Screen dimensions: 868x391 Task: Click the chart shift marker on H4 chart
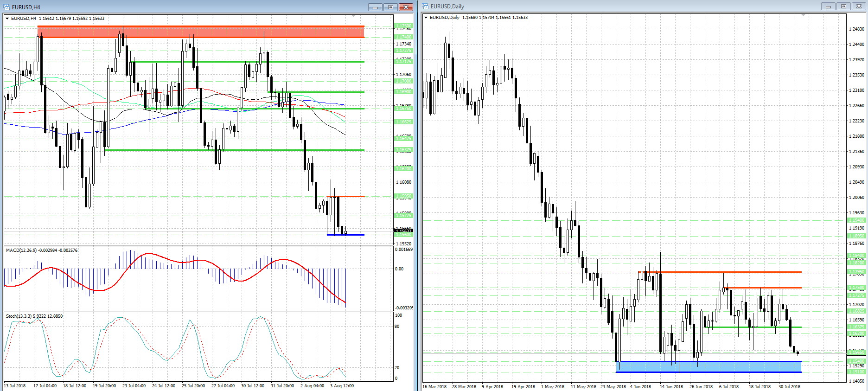pos(353,16)
